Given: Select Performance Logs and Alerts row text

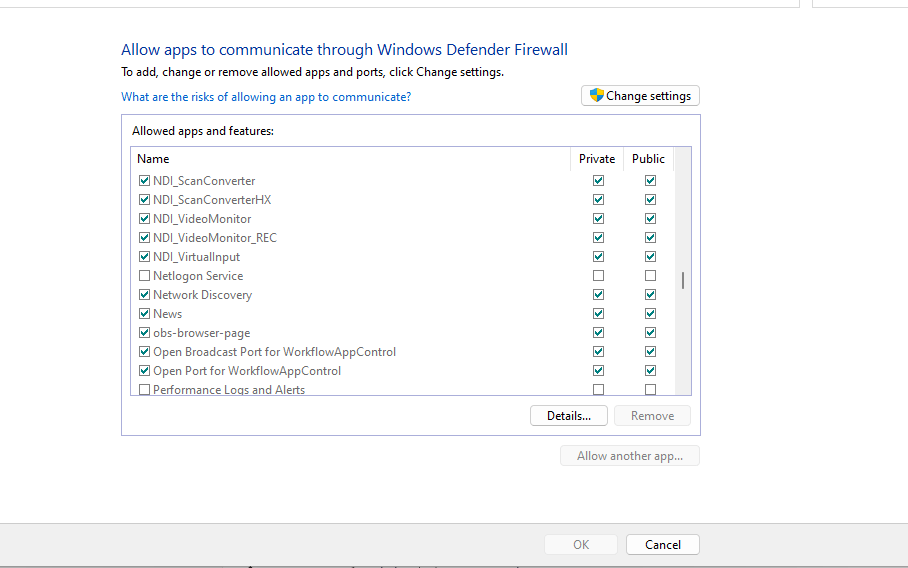Looking at the screenshot, I should pyautogui.click(x=229, y=390).
